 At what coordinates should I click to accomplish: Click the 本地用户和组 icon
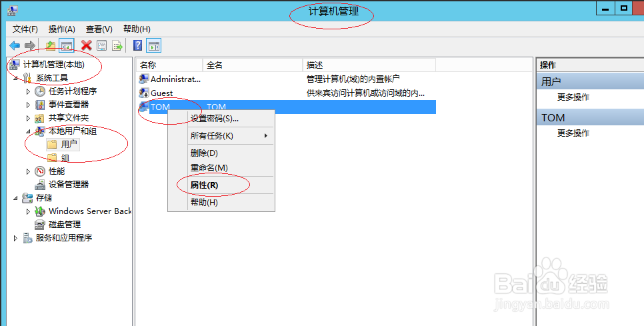pyautogui.click(x=40, y=131)
